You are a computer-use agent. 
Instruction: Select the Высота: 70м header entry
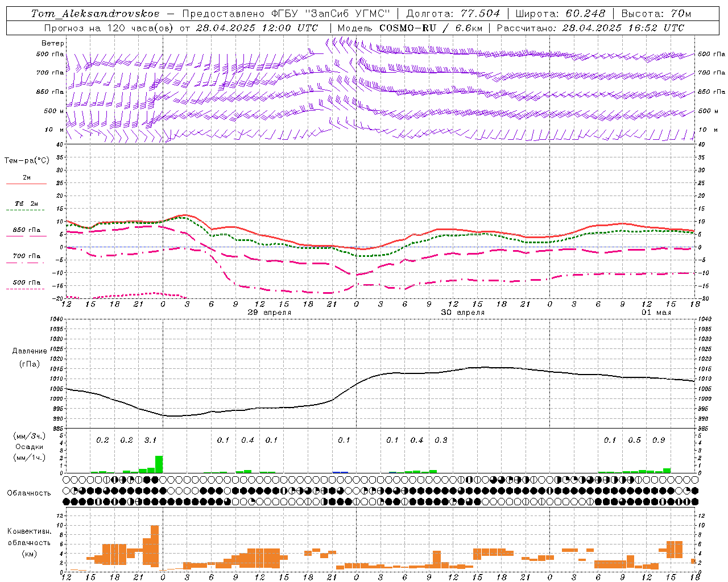click(656, 14)
